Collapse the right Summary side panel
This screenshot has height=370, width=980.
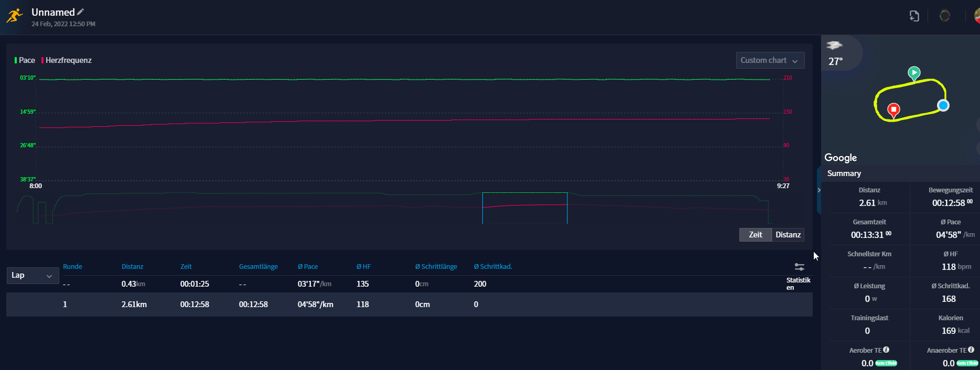(819, 190)
